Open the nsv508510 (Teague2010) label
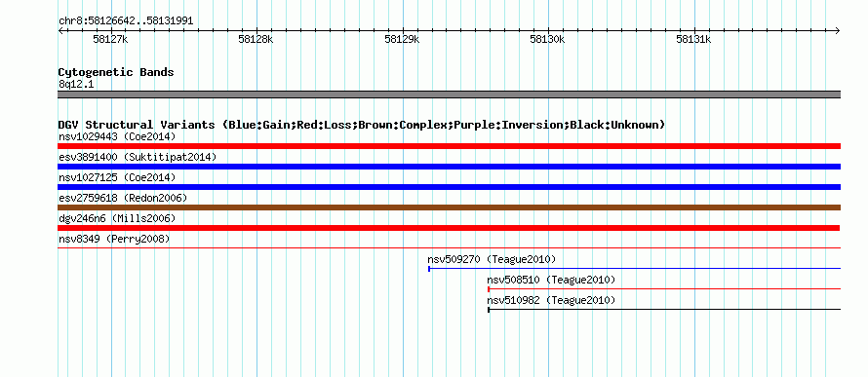Image resolution: width=868 pixels, height=377 pixels. (x=551, y=280)
